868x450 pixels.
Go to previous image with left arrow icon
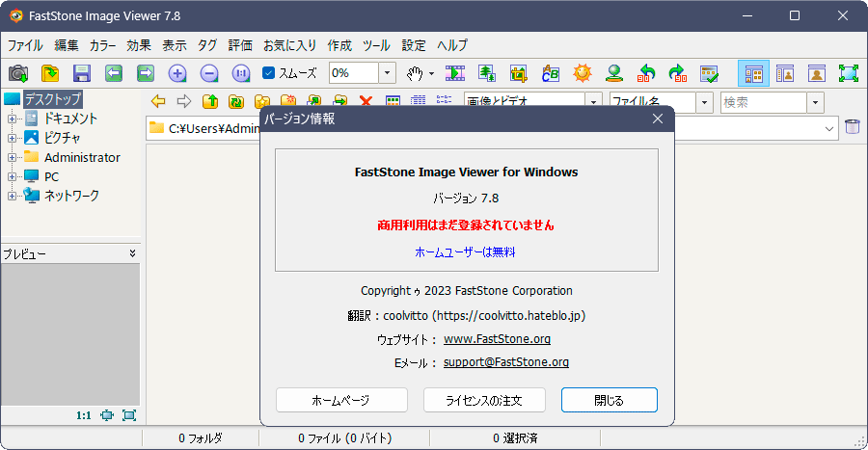114,73
